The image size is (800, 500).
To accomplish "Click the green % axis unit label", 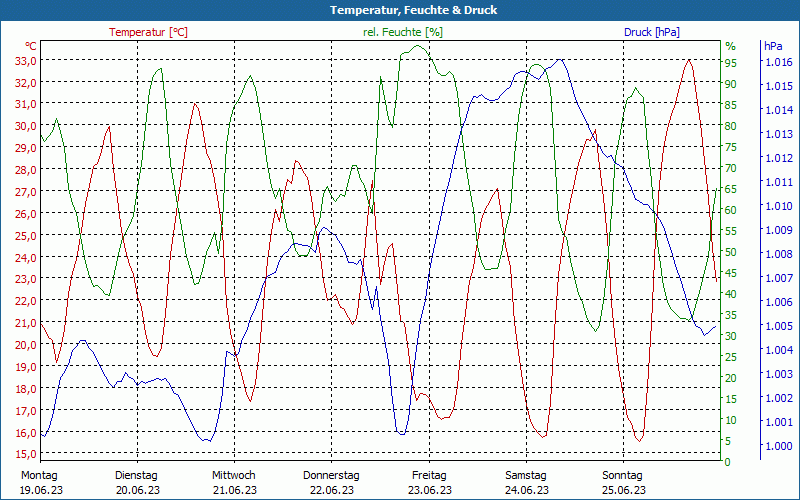I will [x=730, y=46].
